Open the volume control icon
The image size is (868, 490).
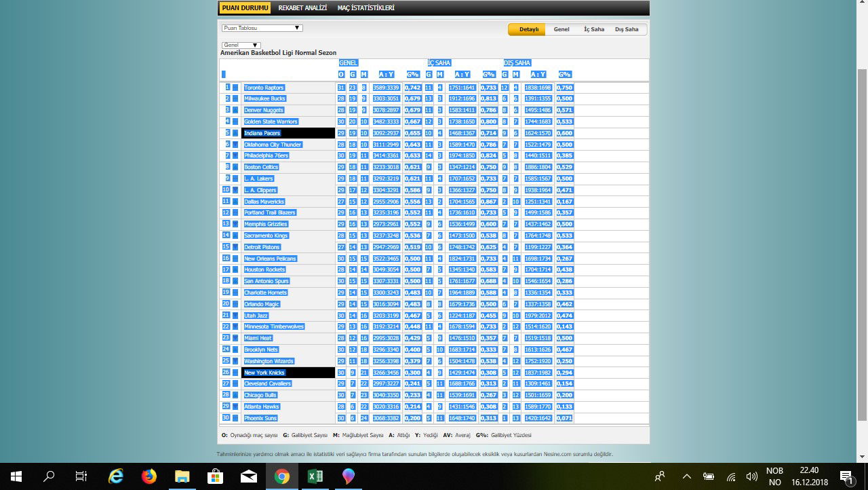point(751,476)
